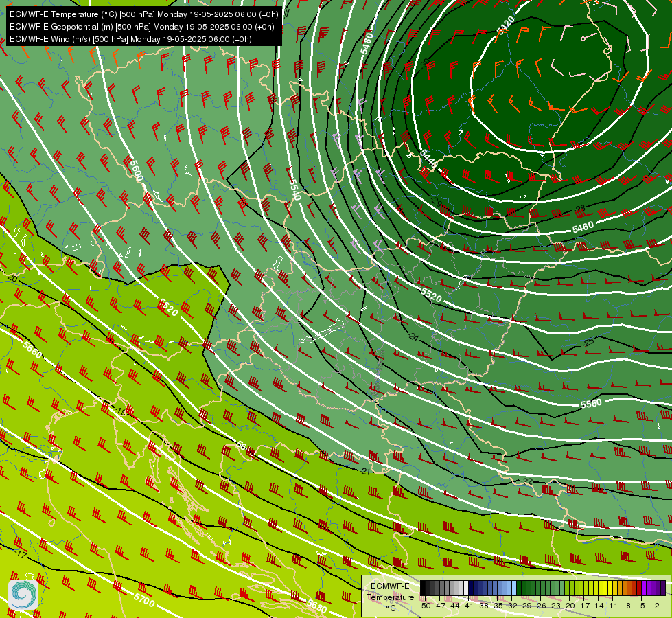Click the -22 isotherm label on the map
The width and height of the screenshot is (672, 618).
point(528,481)
